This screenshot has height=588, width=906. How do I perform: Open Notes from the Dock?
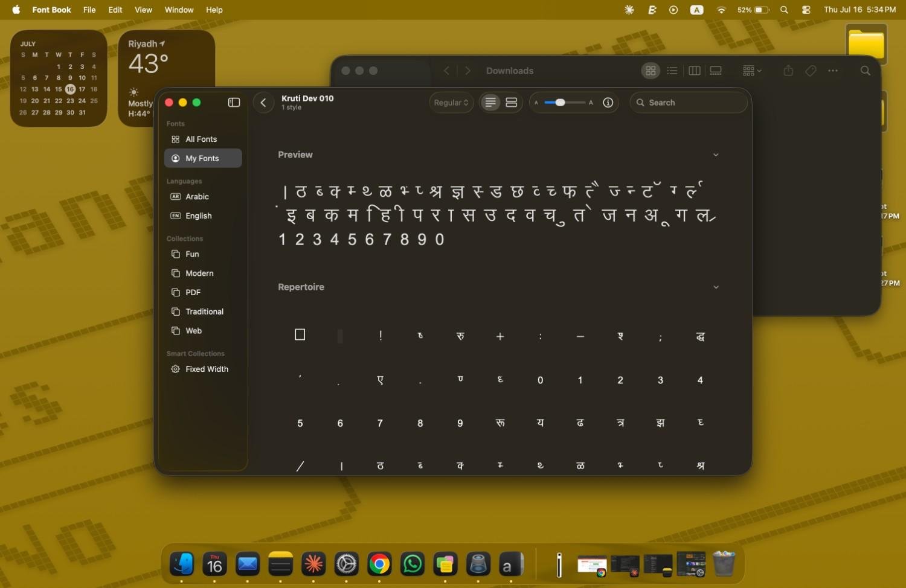(x=280, y=564)
